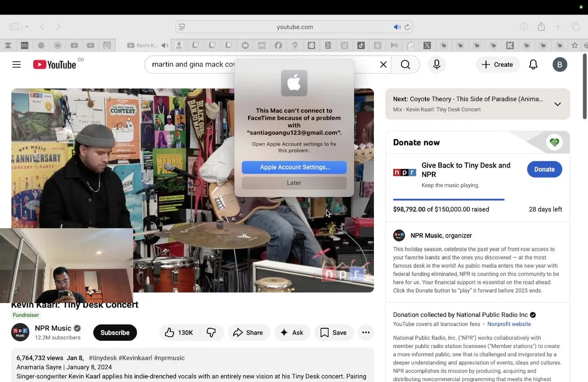
Task: Click the '6,764,732 views' text
Action: pyautogui.click(x=40, y=358)
